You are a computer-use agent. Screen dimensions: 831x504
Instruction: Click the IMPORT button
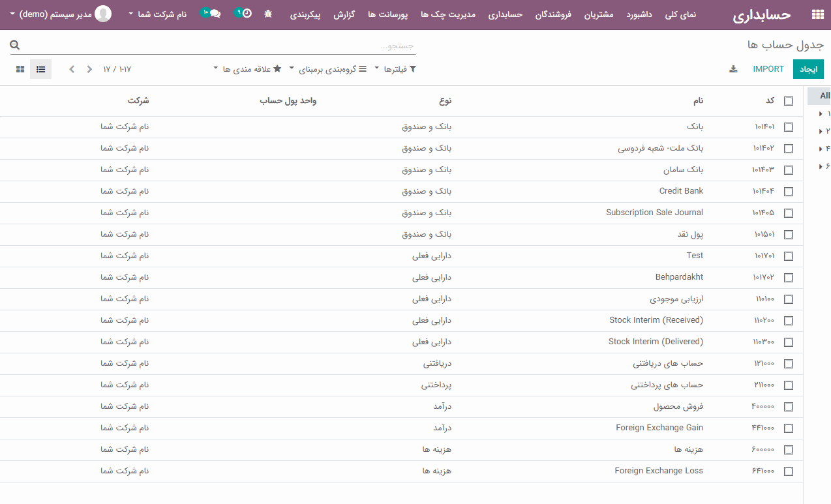pyautogui.click(x=768, y=69)
